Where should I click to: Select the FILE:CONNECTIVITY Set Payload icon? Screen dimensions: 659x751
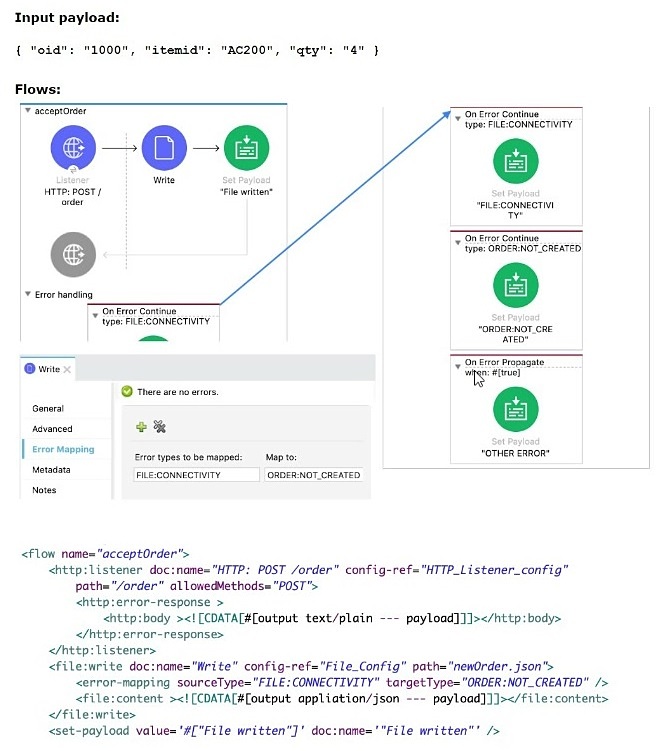[x=516, y=161]
